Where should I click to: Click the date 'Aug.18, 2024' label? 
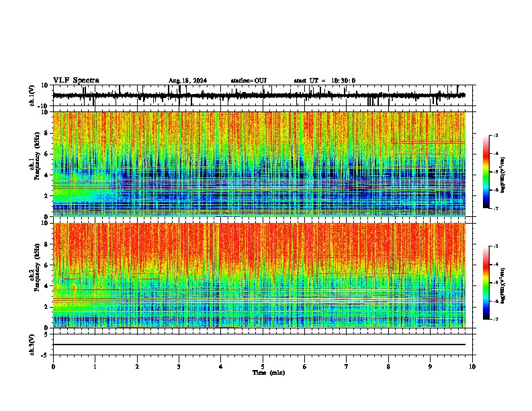pyautogui.click(x=187, y=81)
